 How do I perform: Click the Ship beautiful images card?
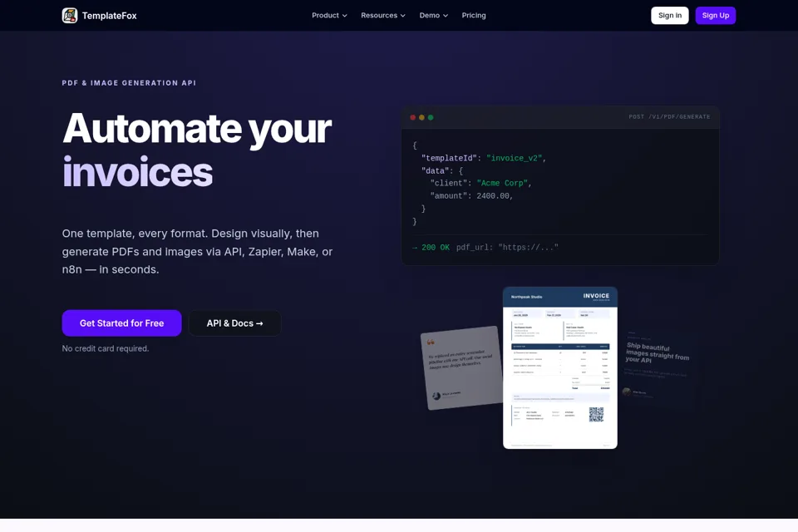(x=658, y=369)
